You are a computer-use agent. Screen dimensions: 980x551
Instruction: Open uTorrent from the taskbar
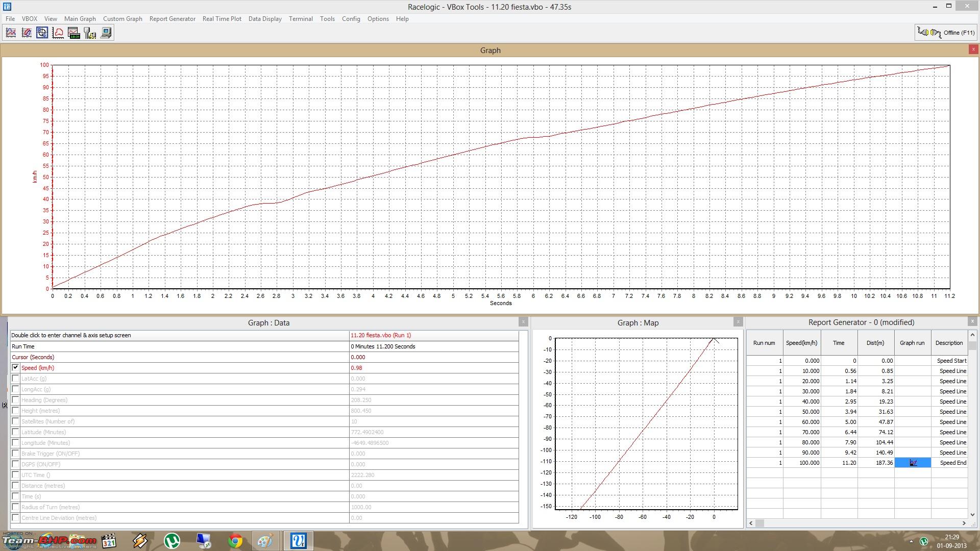pyautogui.click(x=171, y=541)
